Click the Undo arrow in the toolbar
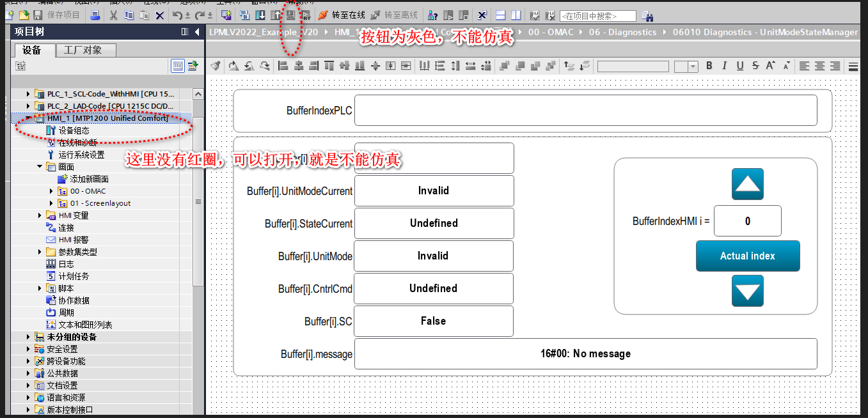868x418 pixels. point(177,15)
